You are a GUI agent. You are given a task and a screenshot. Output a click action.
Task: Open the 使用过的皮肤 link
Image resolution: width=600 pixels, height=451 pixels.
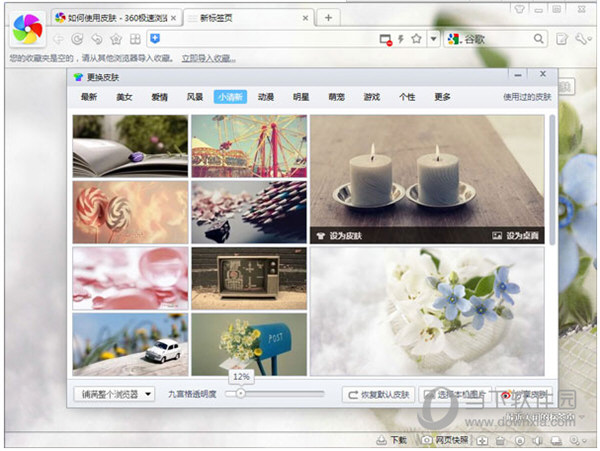[x=526, y=98]
